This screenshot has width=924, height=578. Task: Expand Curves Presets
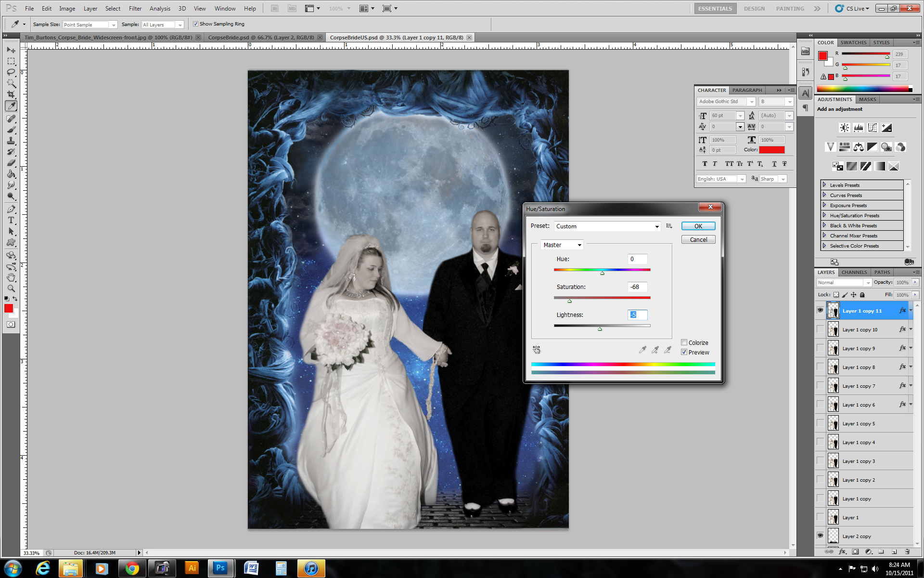pos(824,195)
